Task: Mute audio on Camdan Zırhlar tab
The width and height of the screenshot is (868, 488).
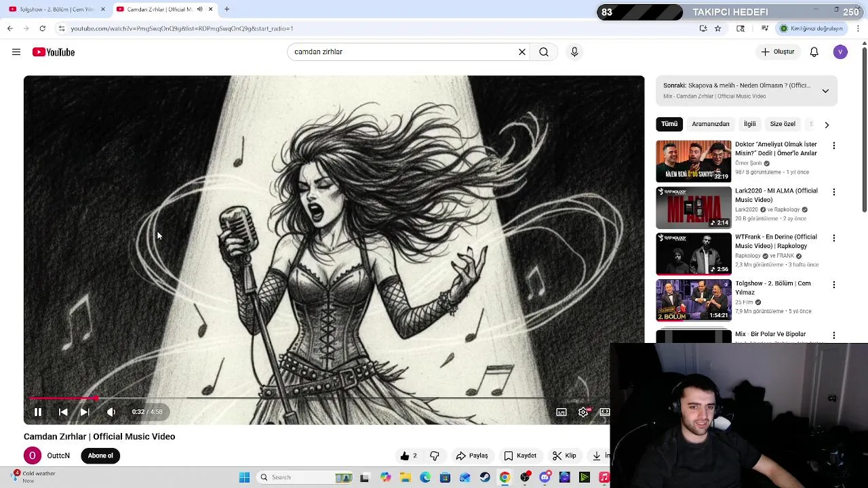Action: [199, 9]
